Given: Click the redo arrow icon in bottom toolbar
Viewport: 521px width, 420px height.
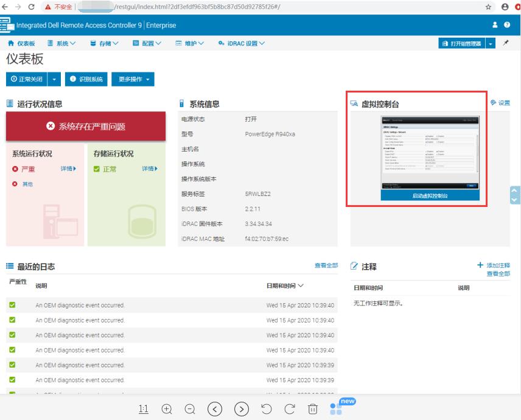Looking at the screenshot, I should 289,409.
